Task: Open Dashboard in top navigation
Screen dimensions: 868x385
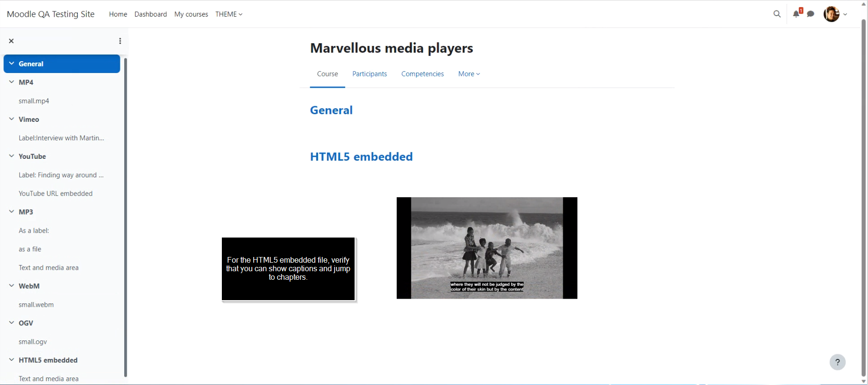Action: tap(151, 14)
